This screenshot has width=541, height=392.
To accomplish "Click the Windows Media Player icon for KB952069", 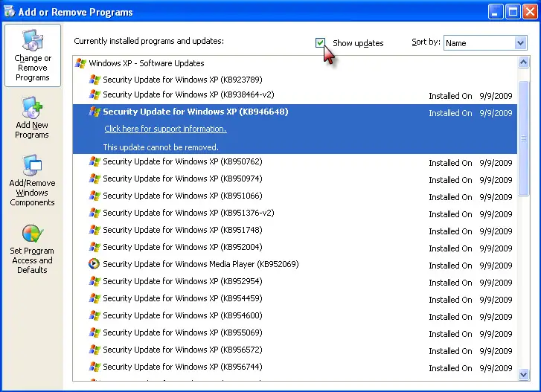I will pos(95,264).
